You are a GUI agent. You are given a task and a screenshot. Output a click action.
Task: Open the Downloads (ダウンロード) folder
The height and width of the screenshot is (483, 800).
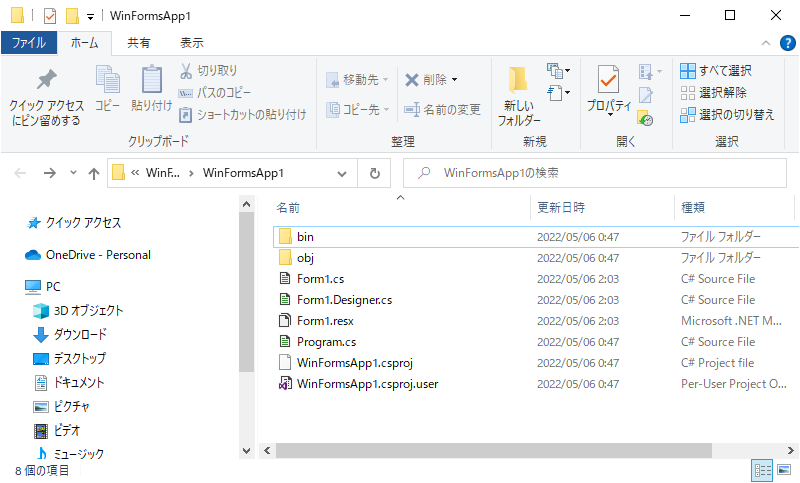[x=70, y=335]
